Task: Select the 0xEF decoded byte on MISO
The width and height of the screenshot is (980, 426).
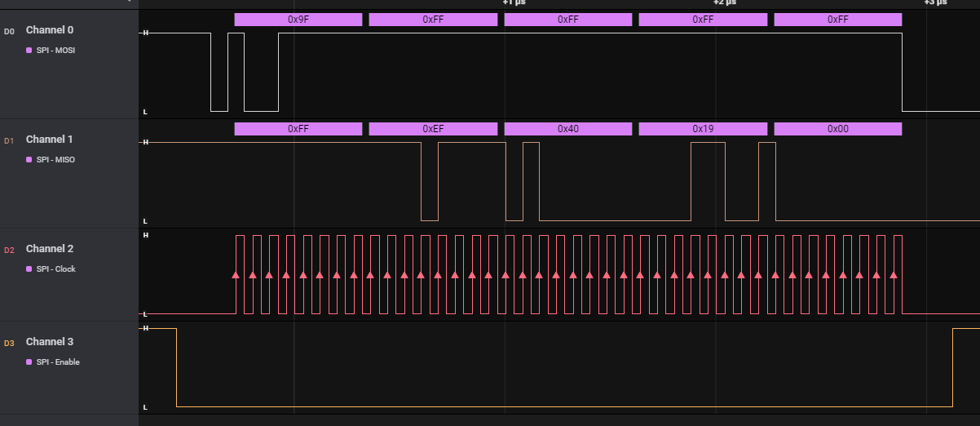Action: [x=433, y=129]
